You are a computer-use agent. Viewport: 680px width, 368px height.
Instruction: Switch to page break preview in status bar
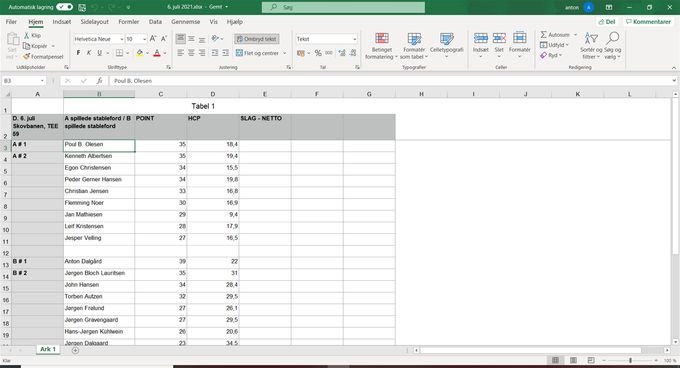(x=591, y=360)
